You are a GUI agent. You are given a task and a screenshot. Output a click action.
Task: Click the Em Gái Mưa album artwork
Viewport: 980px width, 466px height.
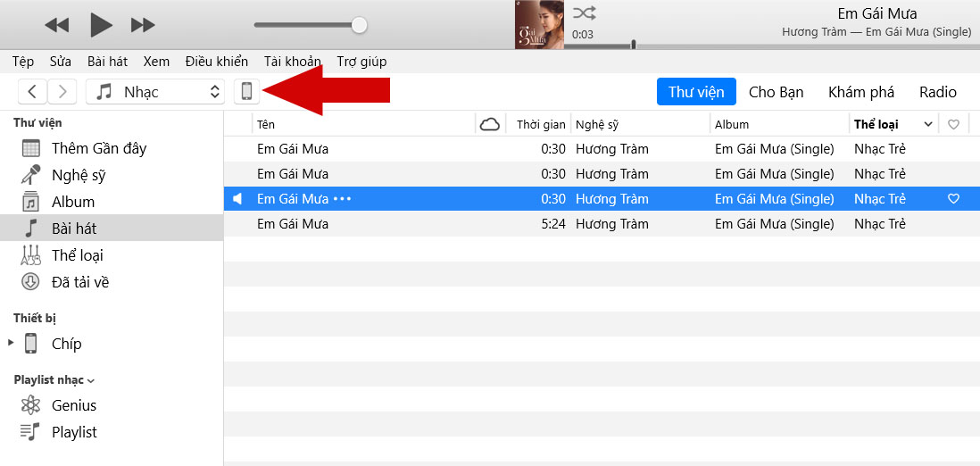pos(539,25)
